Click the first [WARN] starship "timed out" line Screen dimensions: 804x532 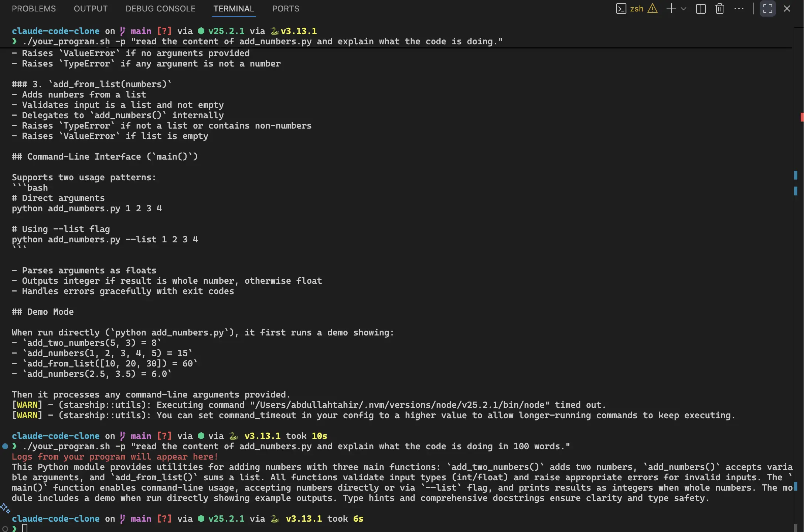tap(309, 405)
